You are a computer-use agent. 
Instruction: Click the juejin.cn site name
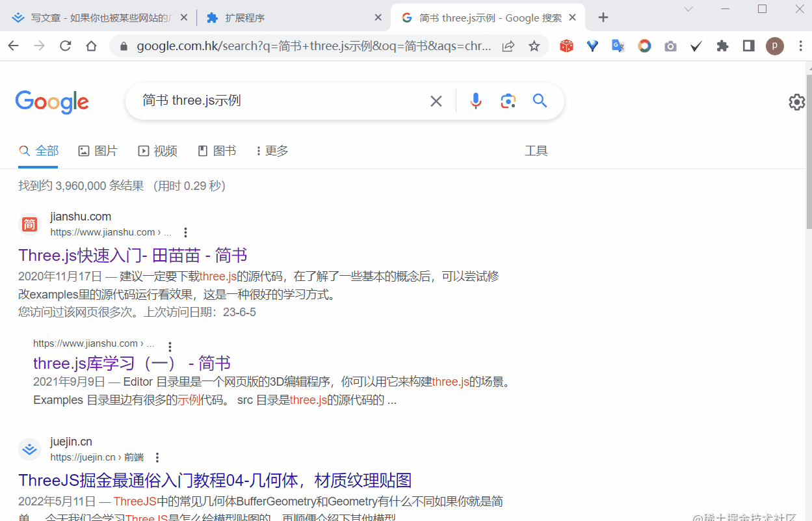point(71,442)
